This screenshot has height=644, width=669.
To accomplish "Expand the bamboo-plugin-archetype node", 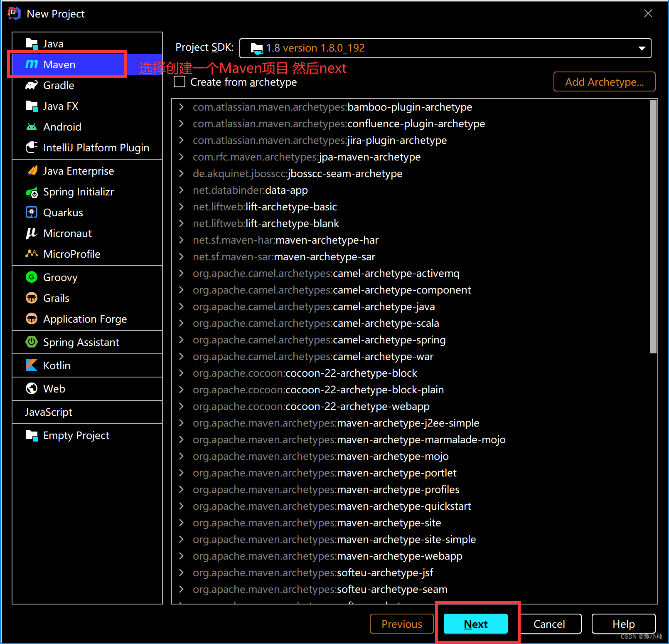I will (x=181, y=107).
